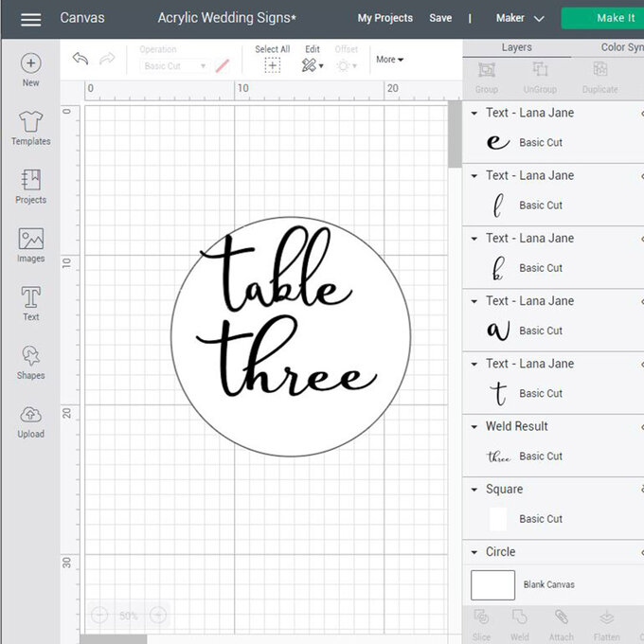This screenshot has height=644, width=644.
Task: Open the Shapes tool
Action: (30, 358)
